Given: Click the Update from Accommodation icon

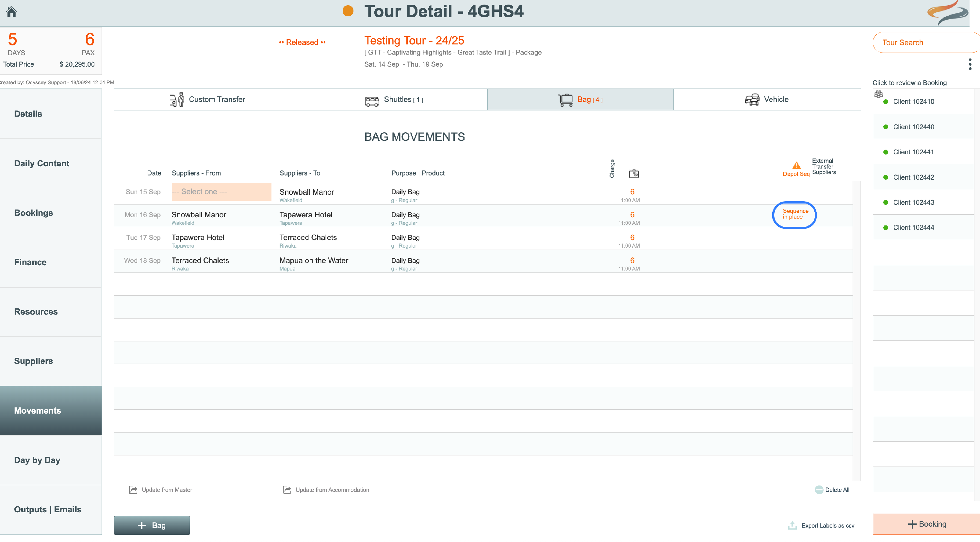Looking at the screenshot, I should (287, 490).
